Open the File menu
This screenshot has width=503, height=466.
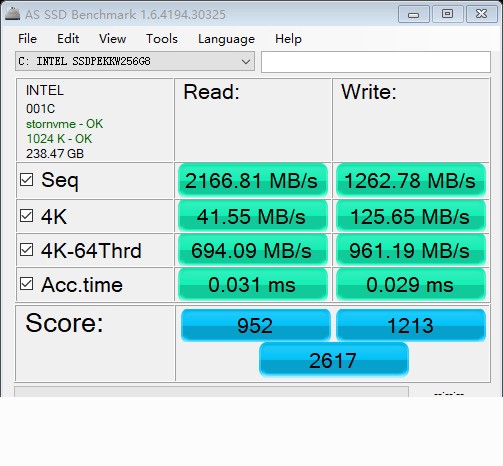pos(27,39)
